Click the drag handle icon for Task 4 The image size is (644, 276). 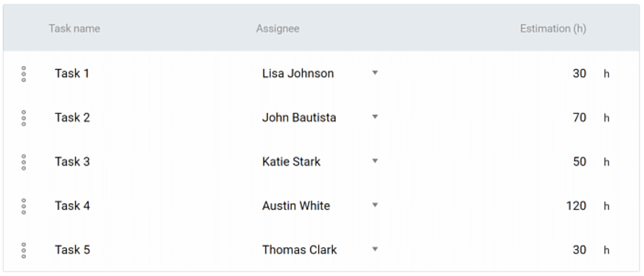[24, 206]
